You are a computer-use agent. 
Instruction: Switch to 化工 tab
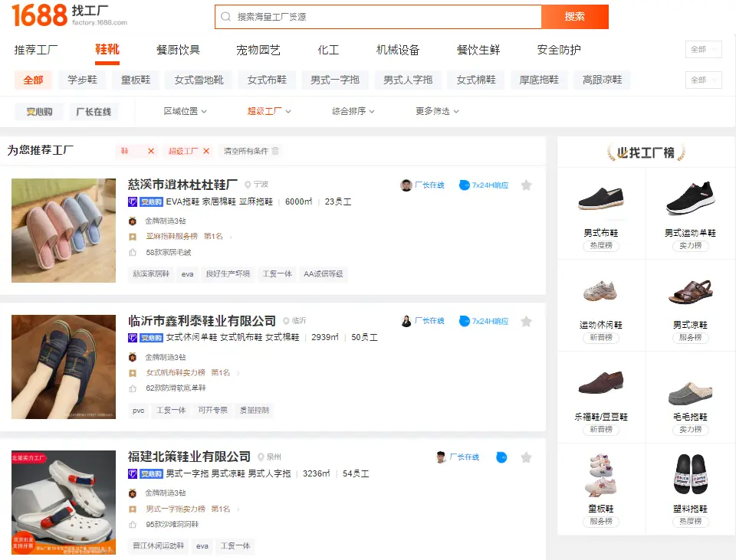point(328,50)
